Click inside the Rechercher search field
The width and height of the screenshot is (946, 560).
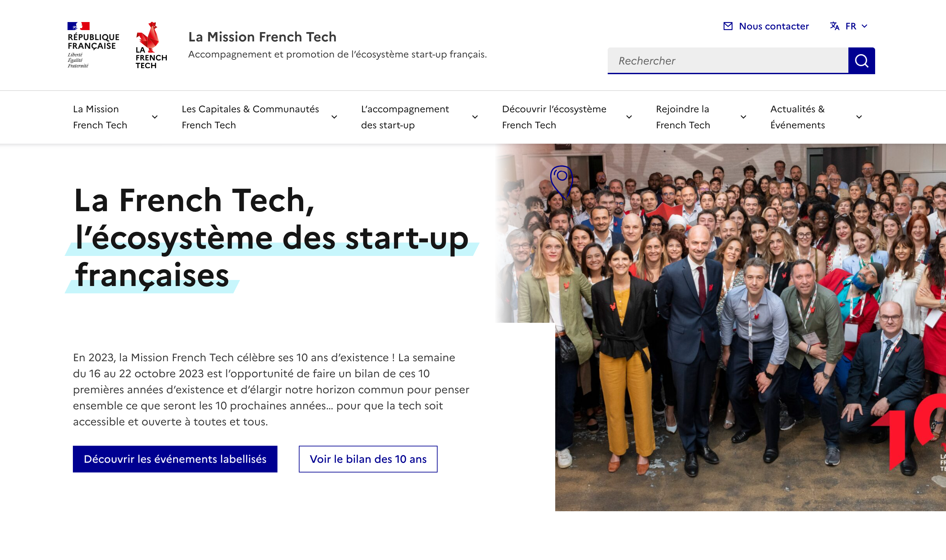tap(717, 61)
